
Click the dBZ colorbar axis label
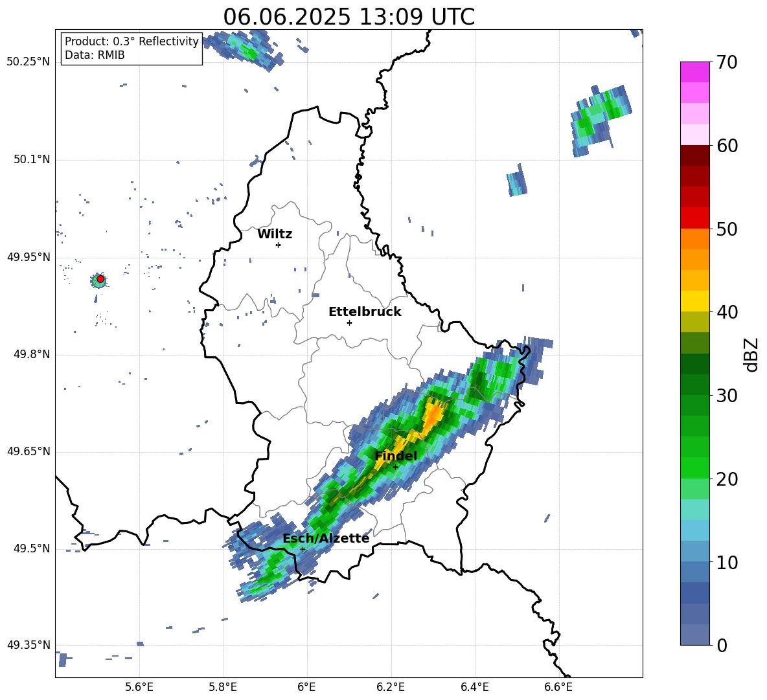(752, 354)
